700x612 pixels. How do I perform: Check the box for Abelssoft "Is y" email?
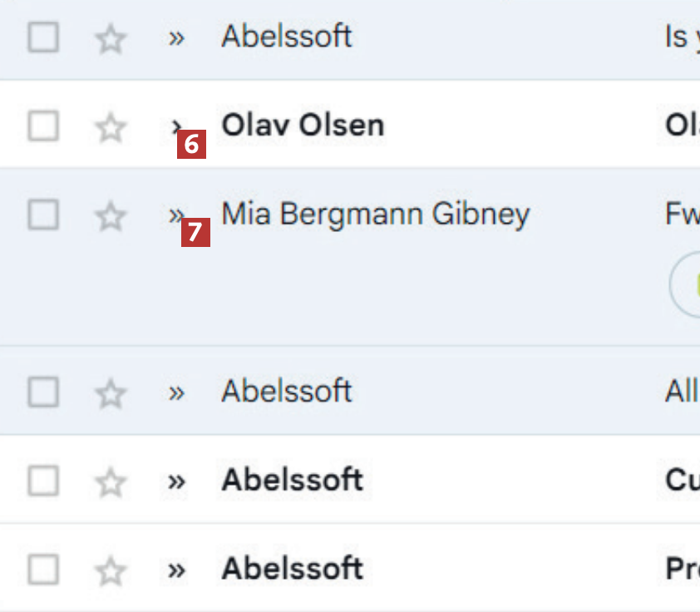(x=43, y=37)
